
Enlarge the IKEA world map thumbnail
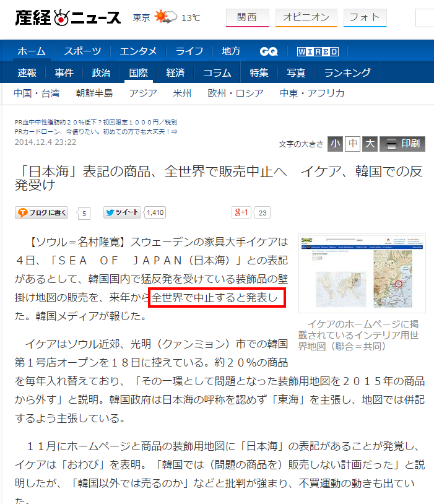pyautogui.click(x=362, y=273)
